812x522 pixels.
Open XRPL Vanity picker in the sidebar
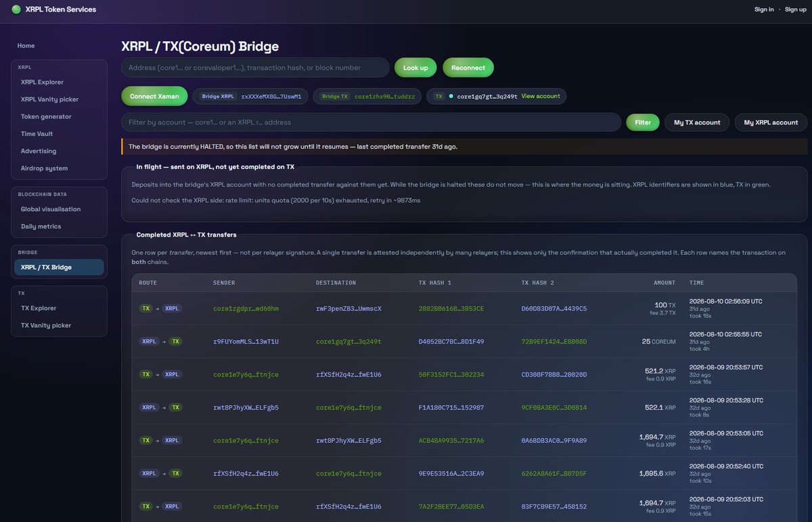point(49,99)
